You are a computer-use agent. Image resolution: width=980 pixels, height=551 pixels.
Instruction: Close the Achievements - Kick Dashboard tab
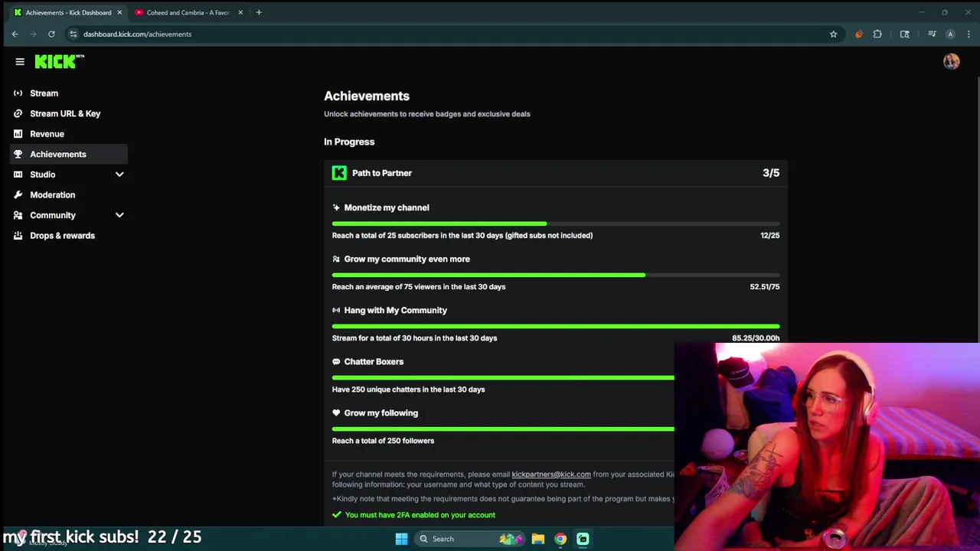click(x=119, y=12)
